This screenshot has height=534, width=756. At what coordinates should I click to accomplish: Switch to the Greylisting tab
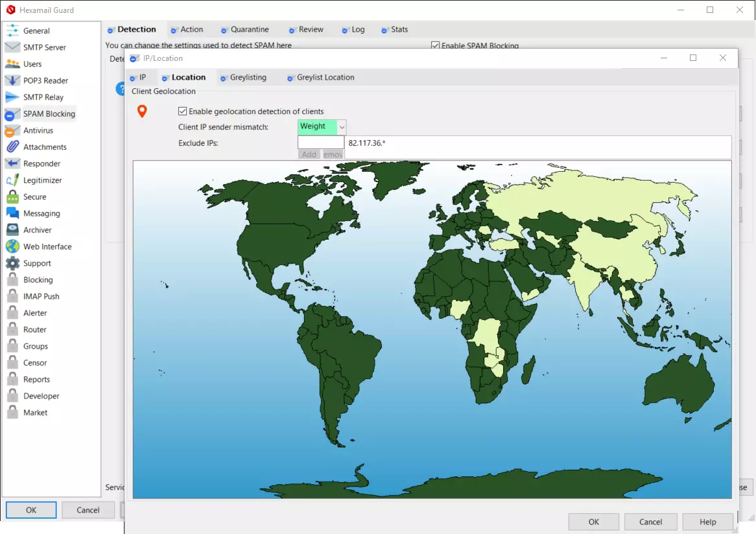[248, 78]
